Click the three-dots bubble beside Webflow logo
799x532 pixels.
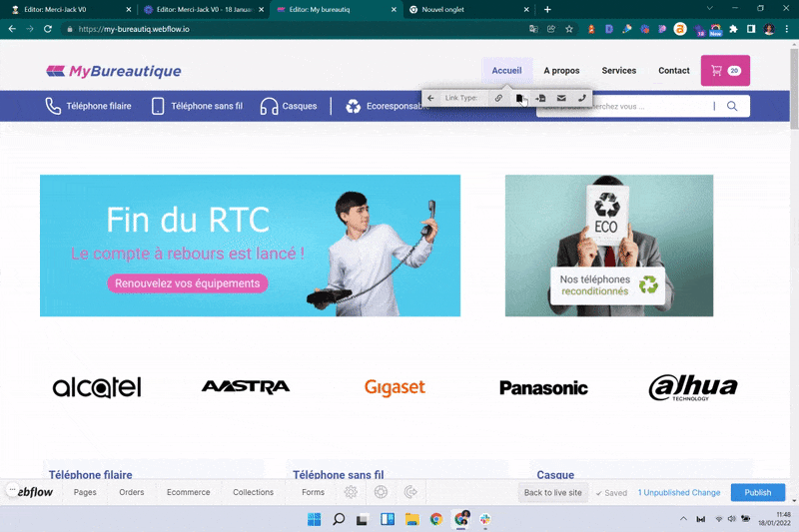point(12,489)
